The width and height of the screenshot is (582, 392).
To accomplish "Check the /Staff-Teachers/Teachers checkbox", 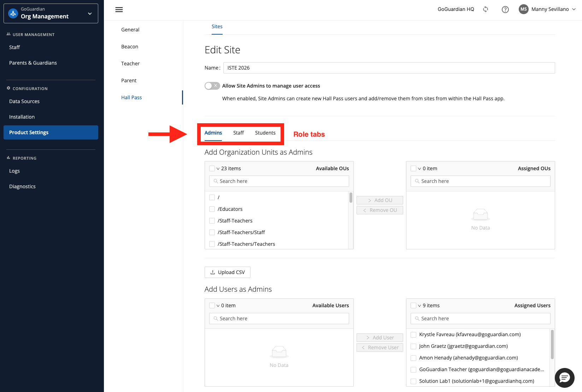I will tap(212, 244).
